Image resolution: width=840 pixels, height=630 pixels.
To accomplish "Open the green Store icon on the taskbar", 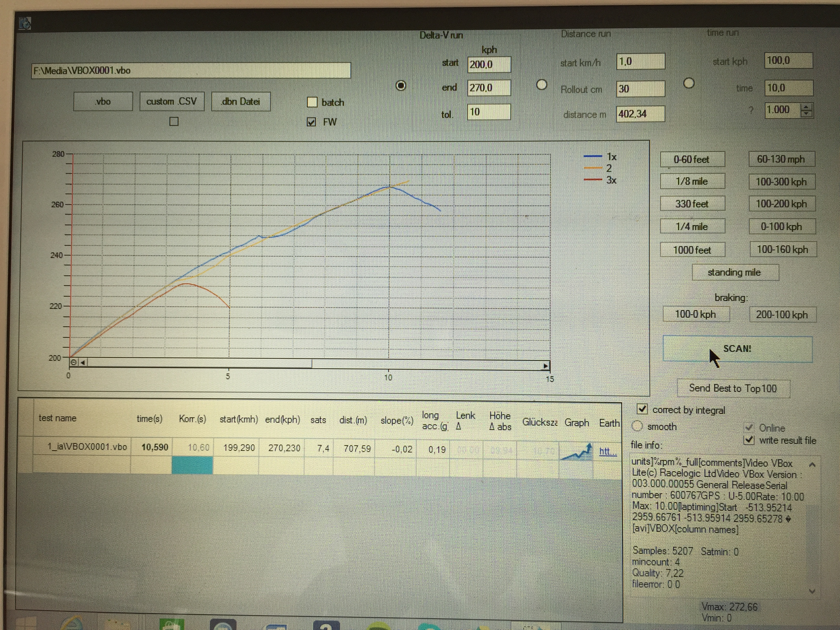I will coord(172,625).
